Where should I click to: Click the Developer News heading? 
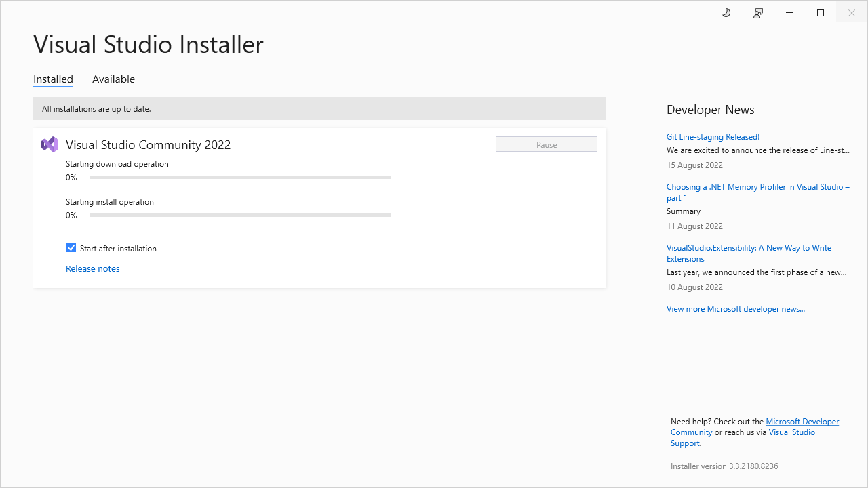(x=710, y=109)
